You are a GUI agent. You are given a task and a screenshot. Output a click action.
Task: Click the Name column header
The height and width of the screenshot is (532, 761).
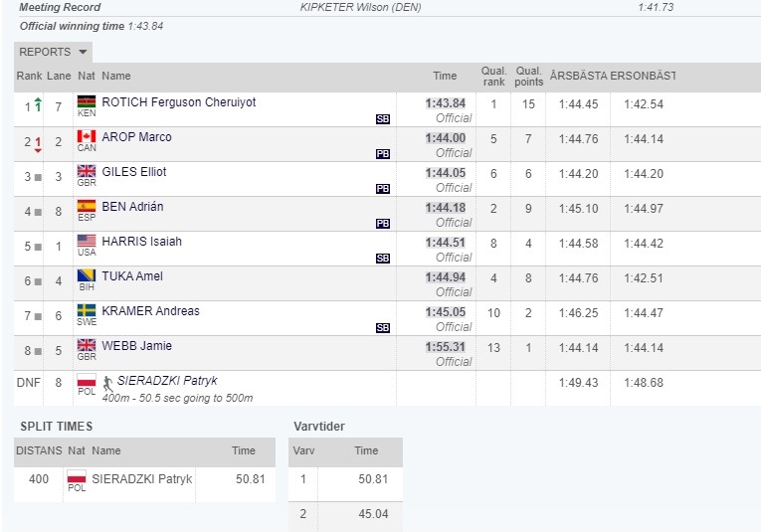coord(116,77)
